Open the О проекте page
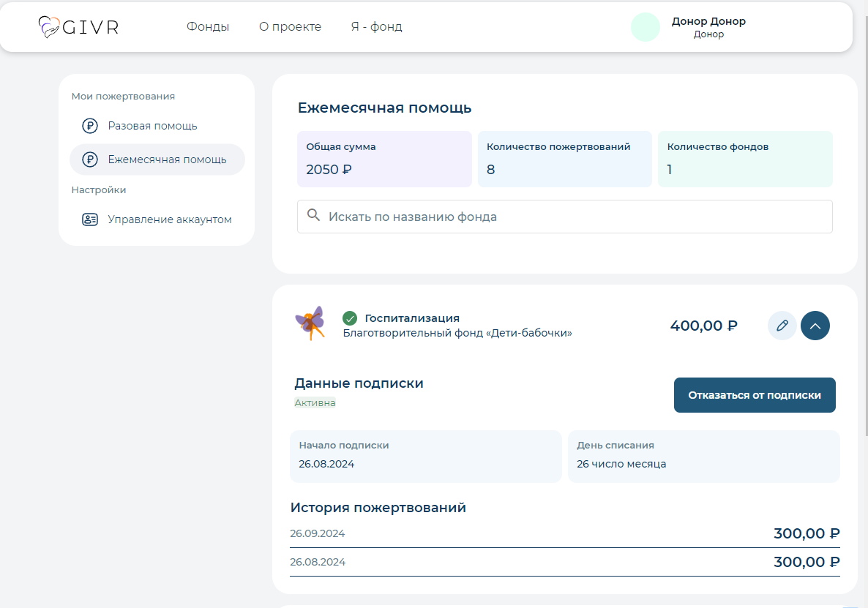Image resolution: width=868 pixels, height=608 pixels. click(290, 27)
